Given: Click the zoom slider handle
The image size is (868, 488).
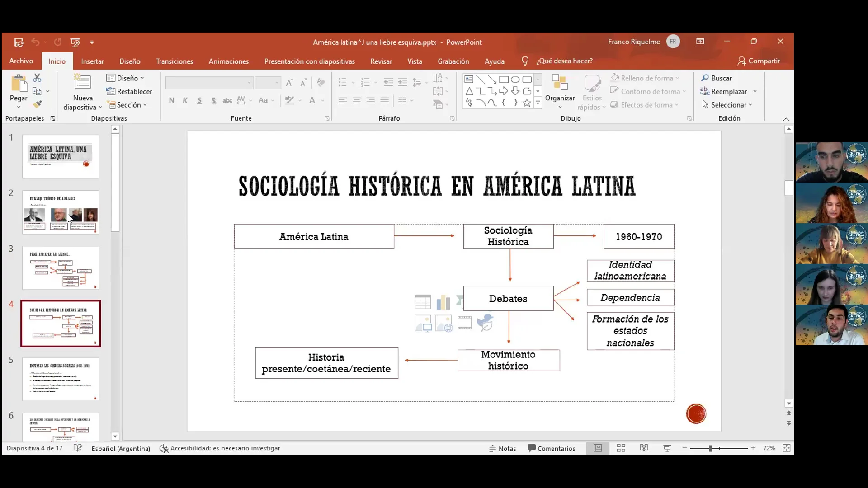Looking at the screenshot, I should click(x=711, y=448).
